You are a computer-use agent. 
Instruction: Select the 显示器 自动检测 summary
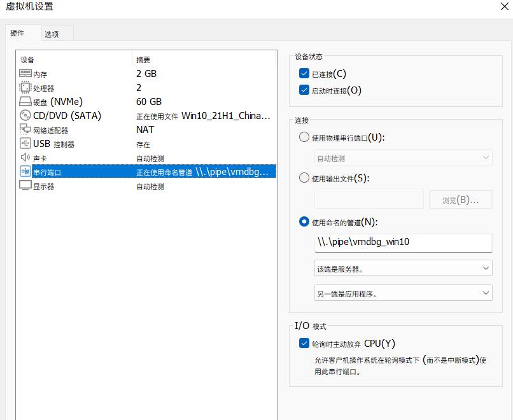150,186
